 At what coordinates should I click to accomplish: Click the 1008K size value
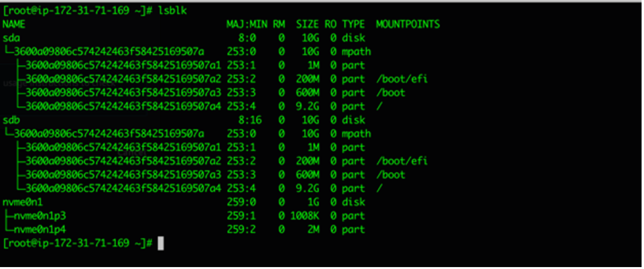point(305,216)
